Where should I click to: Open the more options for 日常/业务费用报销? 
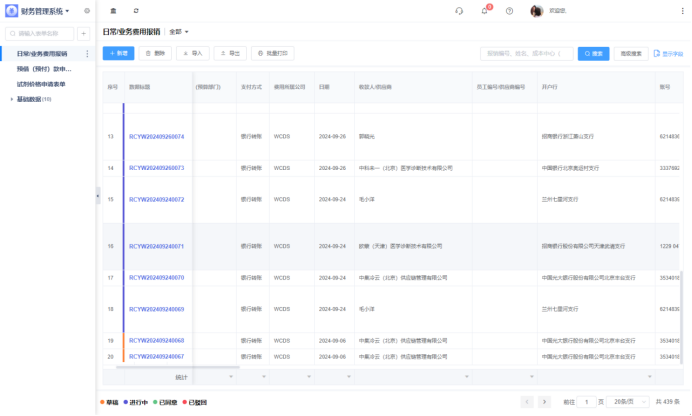[x=87, y=54]
